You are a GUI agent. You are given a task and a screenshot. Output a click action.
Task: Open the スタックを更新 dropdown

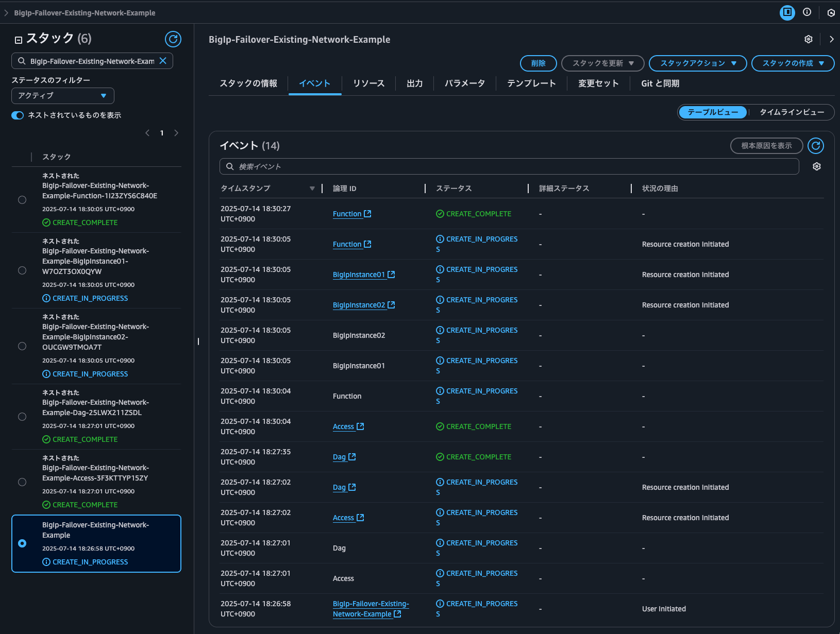tap(603, 63)
